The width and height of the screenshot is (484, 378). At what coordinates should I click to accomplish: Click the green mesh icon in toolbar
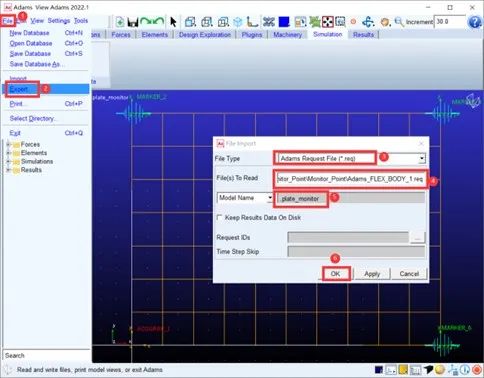(315, 22)
